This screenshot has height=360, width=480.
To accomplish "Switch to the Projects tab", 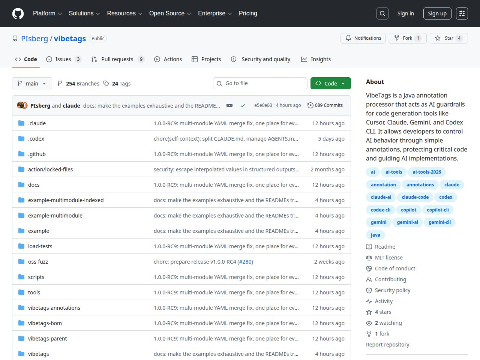I will (x=206, y=59).
